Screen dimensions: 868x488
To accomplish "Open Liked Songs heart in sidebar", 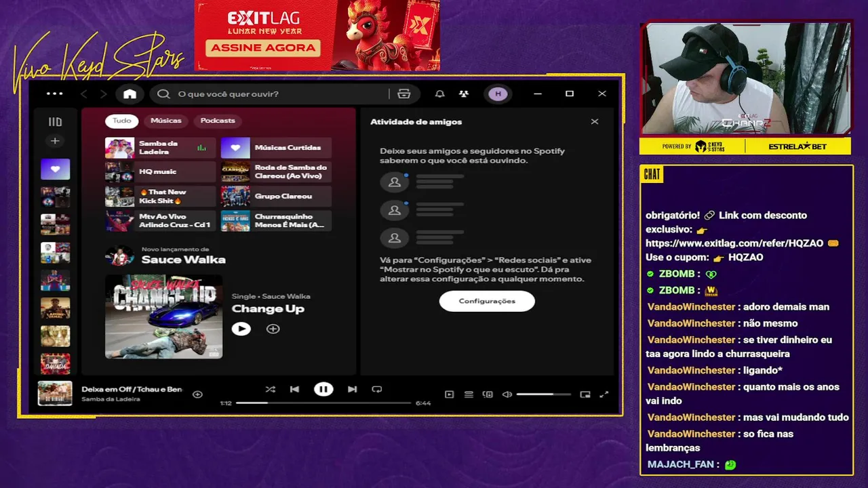I will [x=55, y=169].
